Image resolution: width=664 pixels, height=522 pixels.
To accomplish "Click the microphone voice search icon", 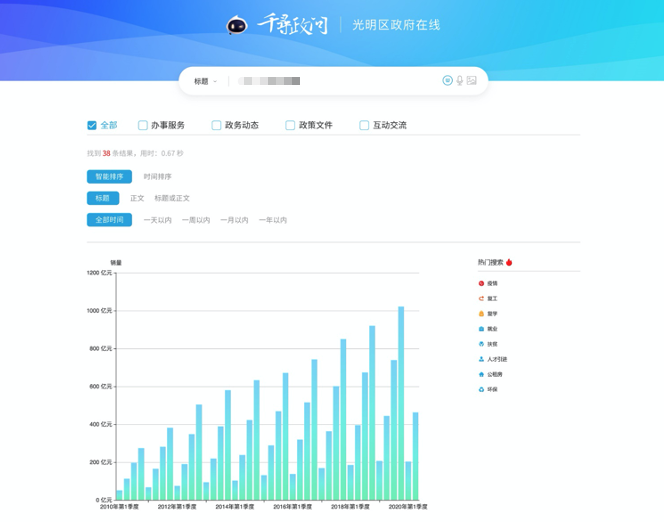I will coord(459,81).
